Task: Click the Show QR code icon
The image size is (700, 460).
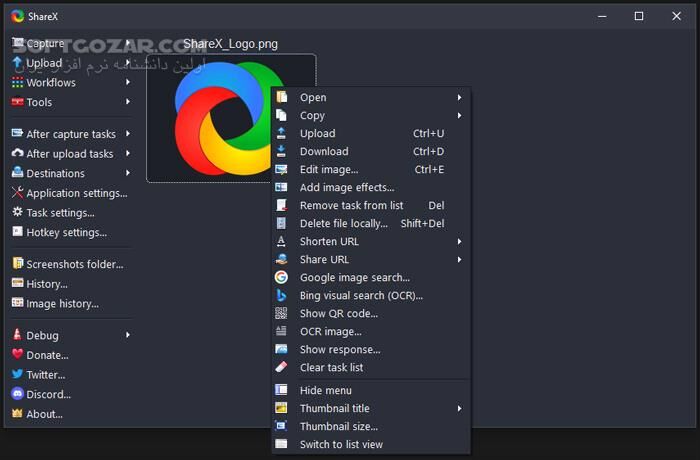Action: (281, 314)
